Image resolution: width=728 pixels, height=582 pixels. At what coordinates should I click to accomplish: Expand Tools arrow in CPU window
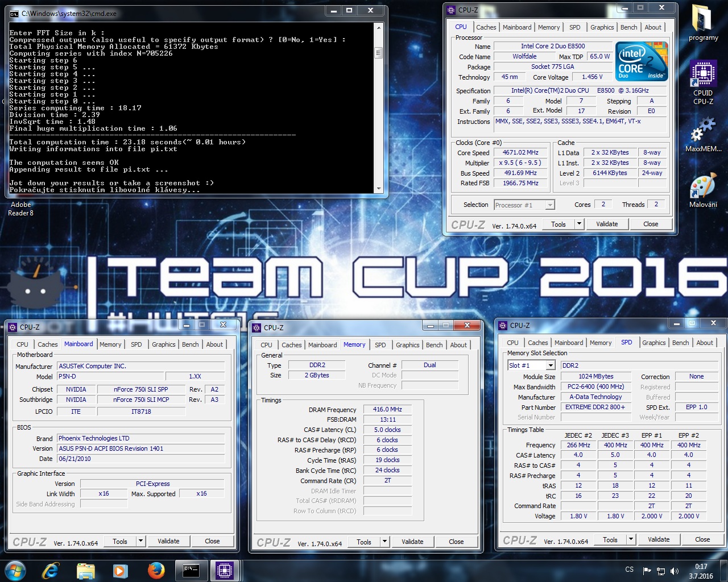[579, 224]
